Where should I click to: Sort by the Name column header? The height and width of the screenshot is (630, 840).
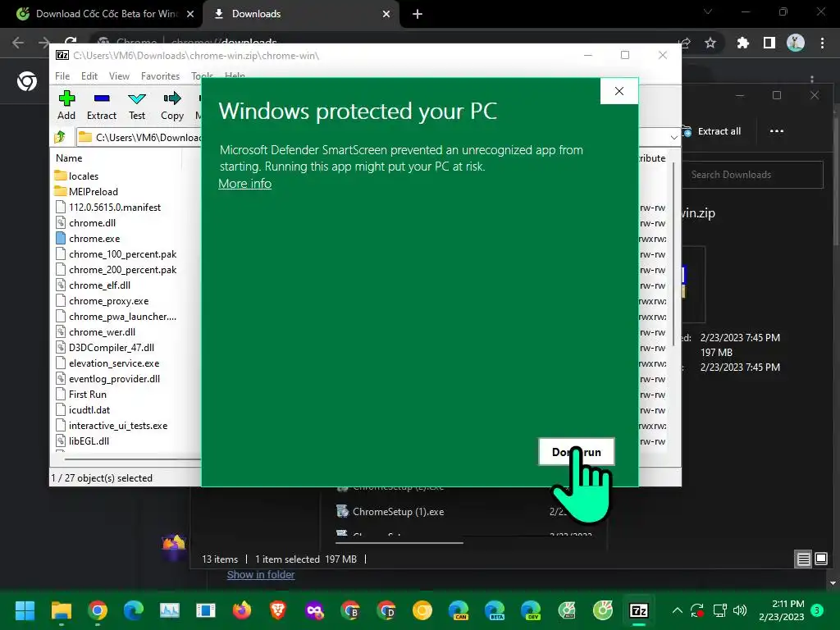[69, 158]
